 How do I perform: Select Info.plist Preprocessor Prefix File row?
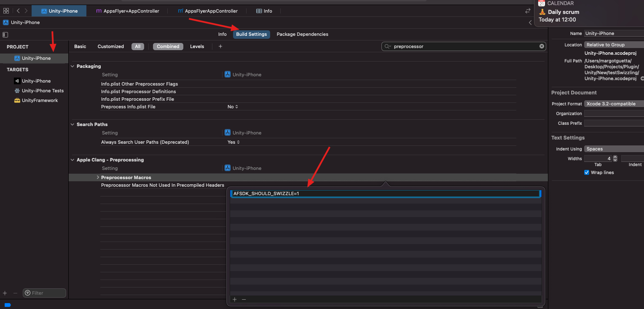click(x=308, y=99)
